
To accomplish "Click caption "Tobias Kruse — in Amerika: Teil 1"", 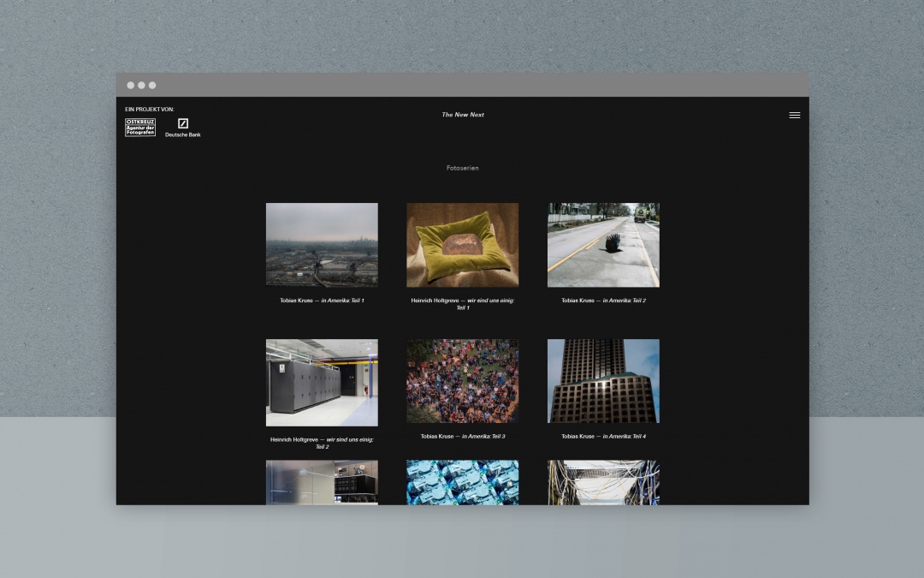I will 322,301.
